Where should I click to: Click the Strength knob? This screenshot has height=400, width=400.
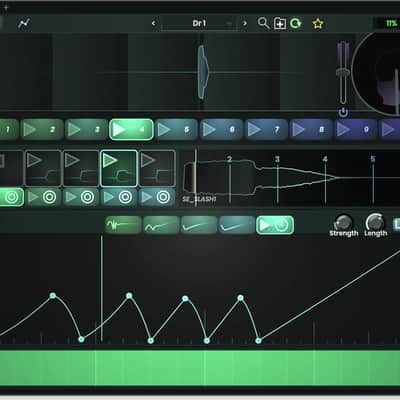343,222
